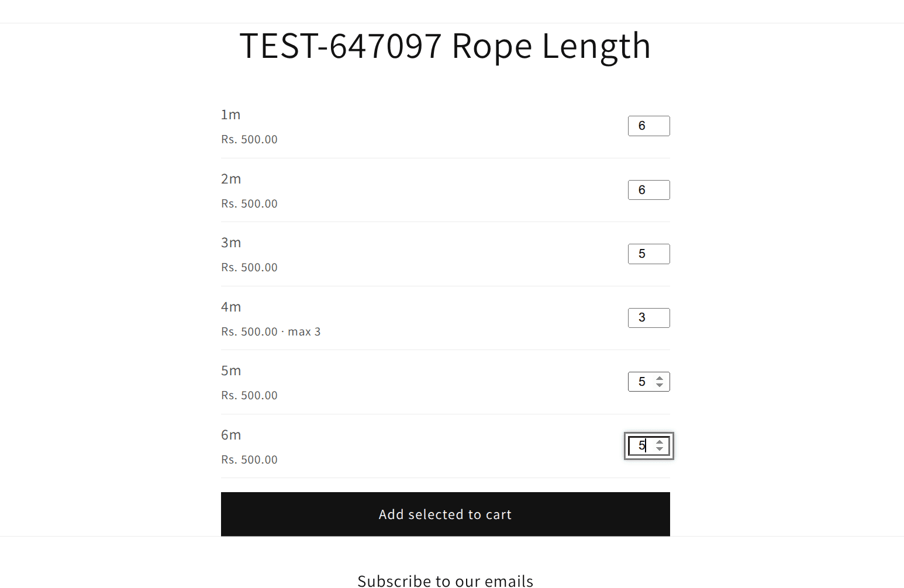Select the 1m variant label
The height and width of the screenshot is (588, 904).
[x=231, y=115]
